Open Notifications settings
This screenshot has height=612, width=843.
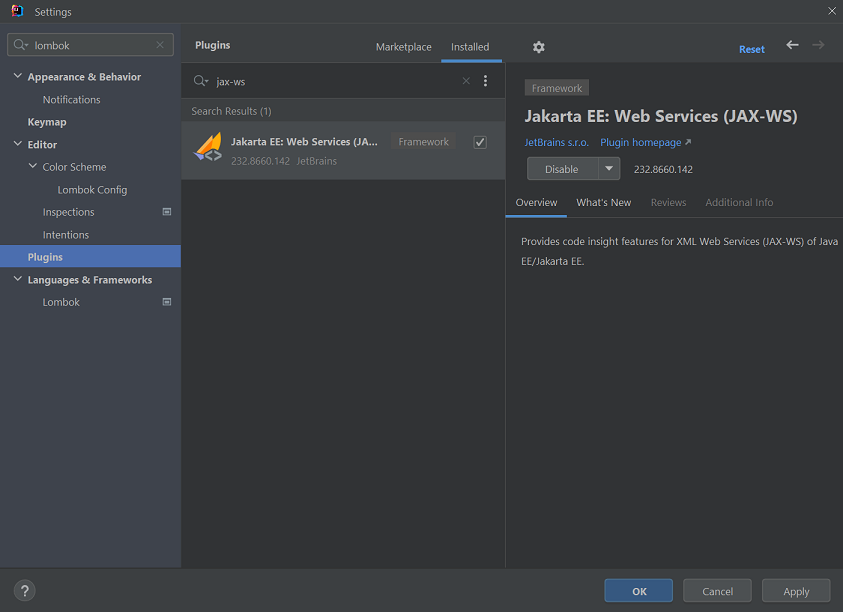click(x=72, y=99)
